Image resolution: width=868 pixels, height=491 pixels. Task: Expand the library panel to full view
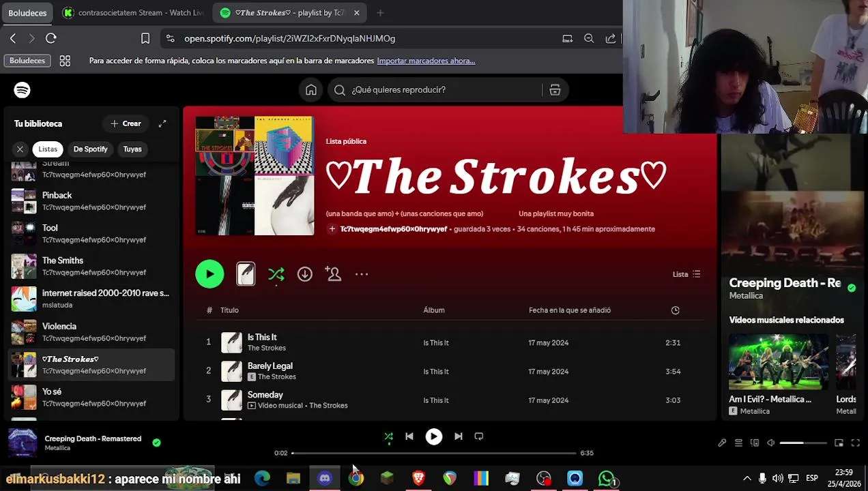point(162,123)
